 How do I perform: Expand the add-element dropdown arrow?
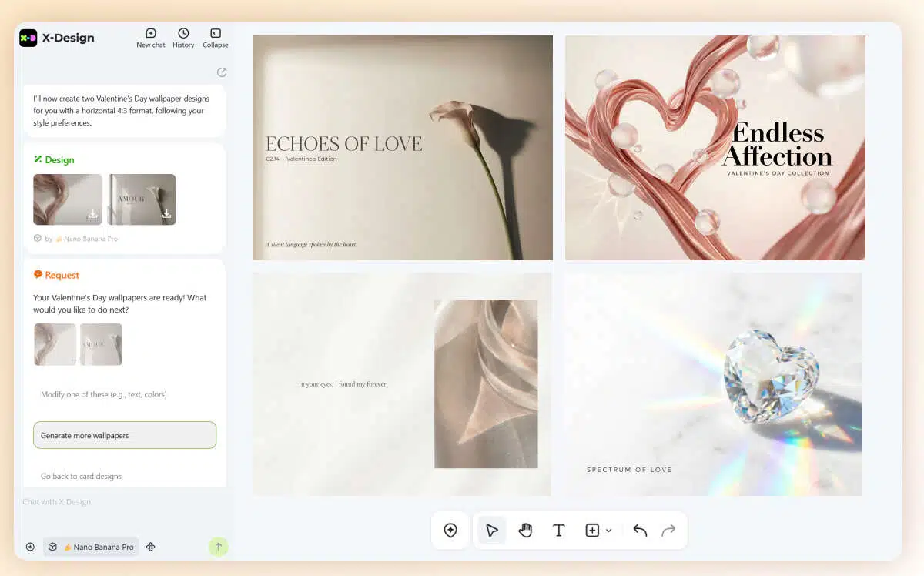click(x=609, y=531)
